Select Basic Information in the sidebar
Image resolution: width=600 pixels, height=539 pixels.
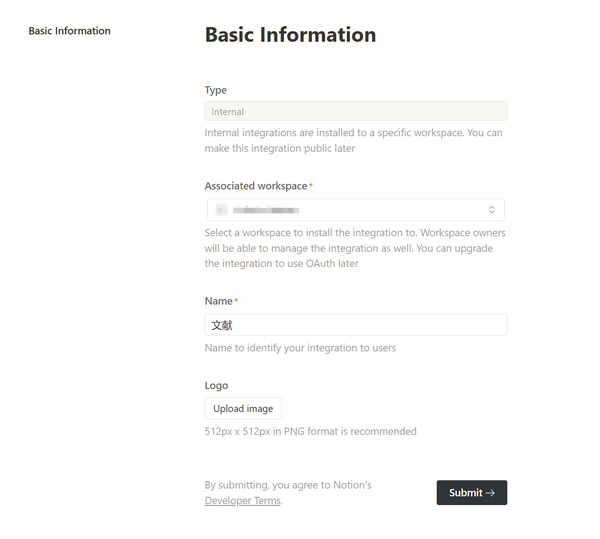pos(70,31)
